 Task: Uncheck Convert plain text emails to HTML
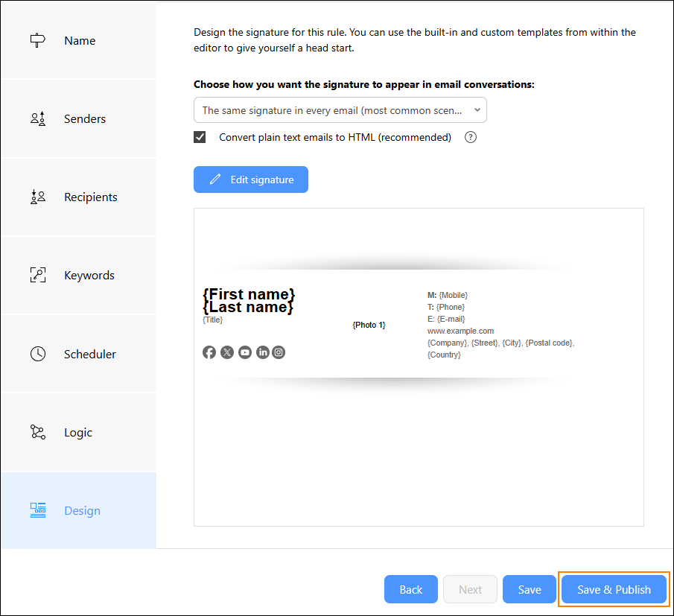200,137
